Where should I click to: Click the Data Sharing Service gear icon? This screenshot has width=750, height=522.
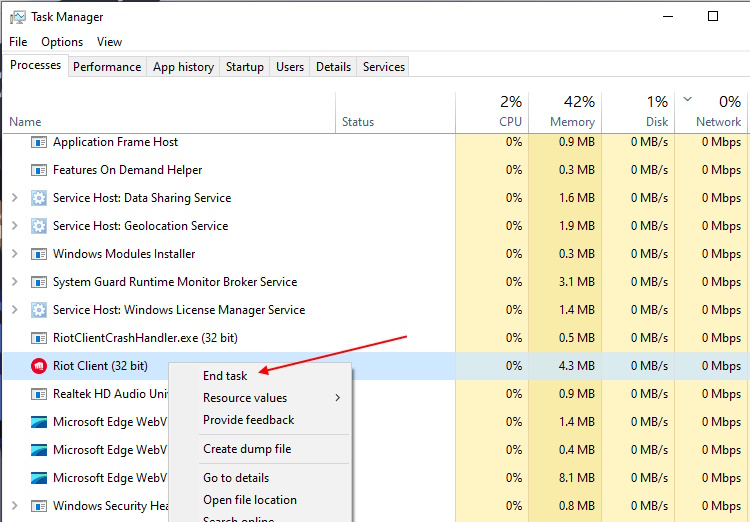(x=39, y=198)
